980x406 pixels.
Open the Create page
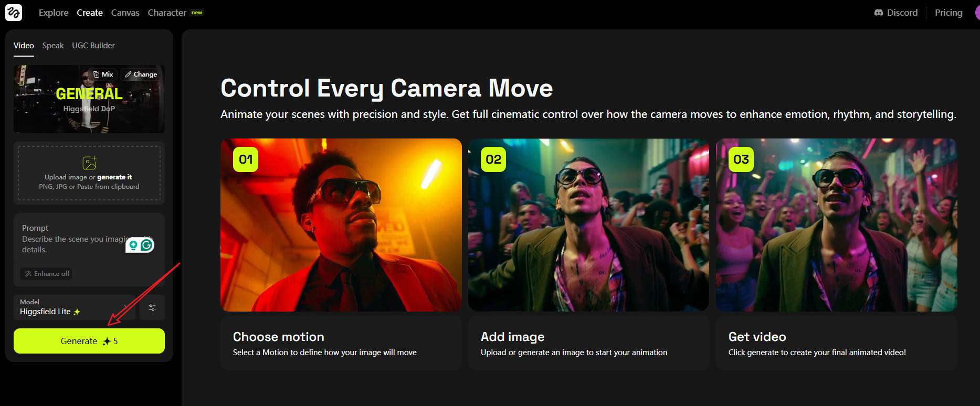click(x=90, y=13)
